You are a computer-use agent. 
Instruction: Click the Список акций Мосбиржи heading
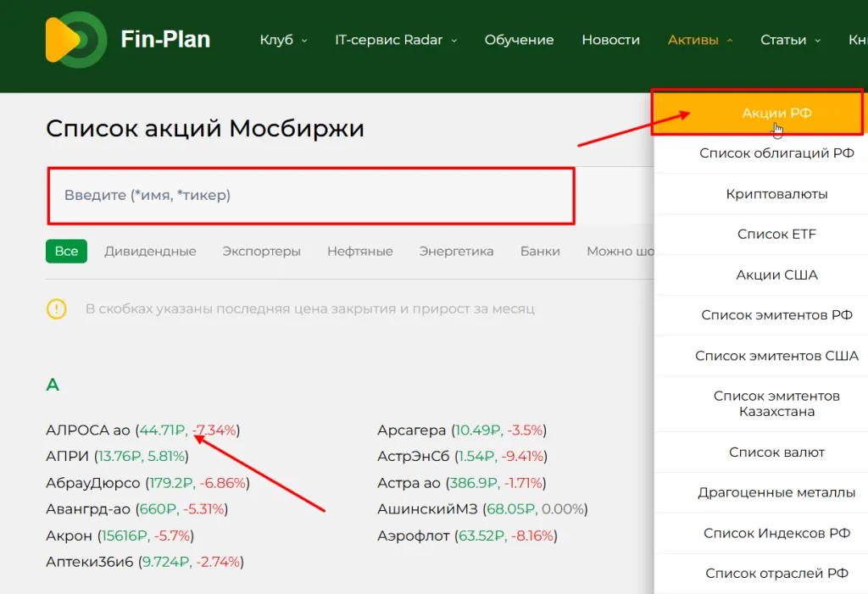tap(205, 129)
